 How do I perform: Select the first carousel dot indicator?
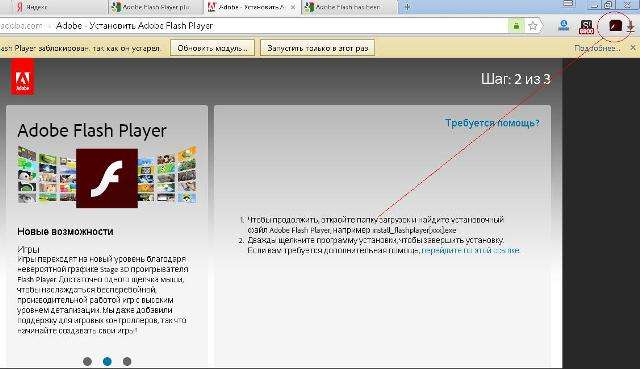point(87,361)
